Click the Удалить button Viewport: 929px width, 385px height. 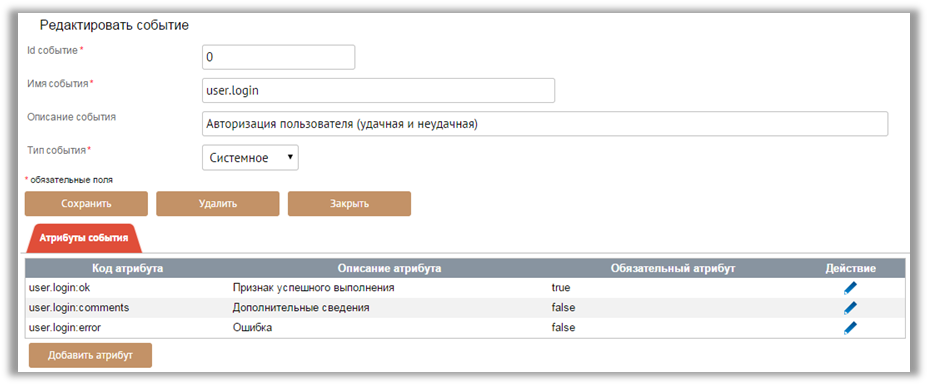click(217, 204)
